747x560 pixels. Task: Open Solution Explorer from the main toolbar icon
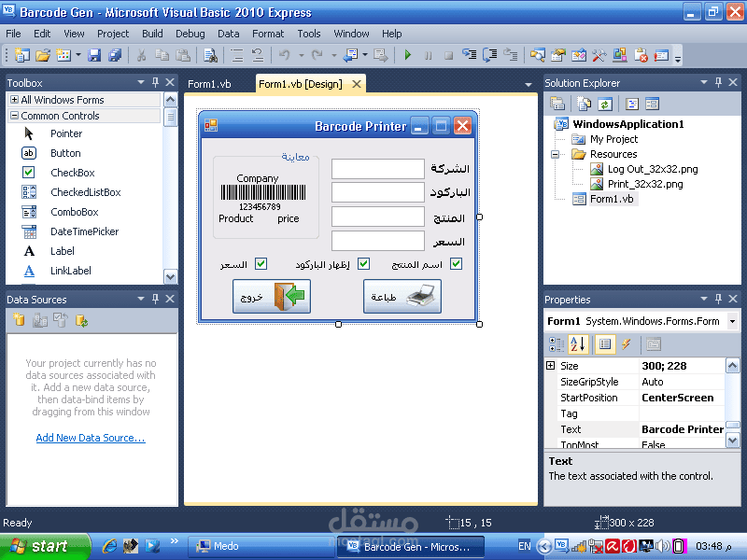pyautogui.click(x=538, y=55)
